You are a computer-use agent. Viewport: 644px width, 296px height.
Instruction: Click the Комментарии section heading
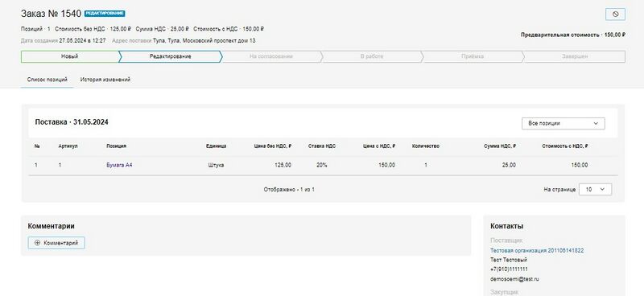pyautogui.click(x=51, y=226)
